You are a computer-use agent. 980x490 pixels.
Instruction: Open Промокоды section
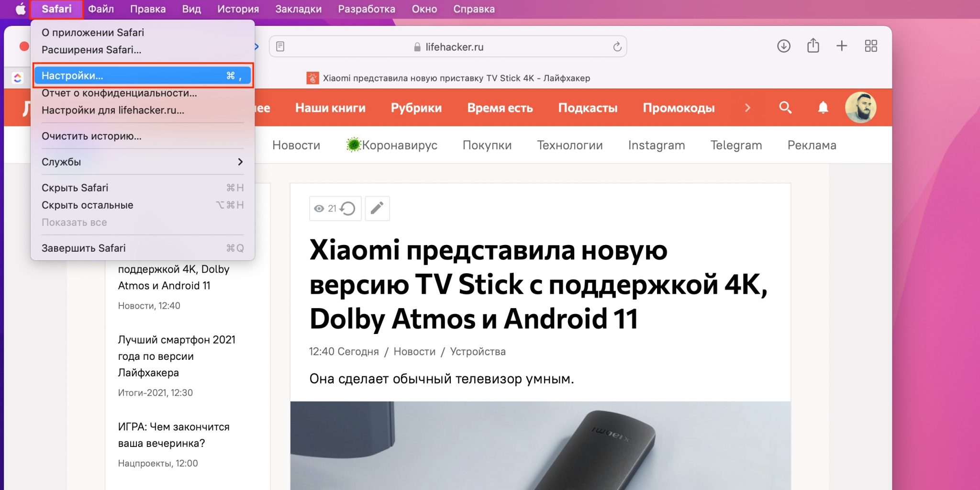[x=679, y=108]
